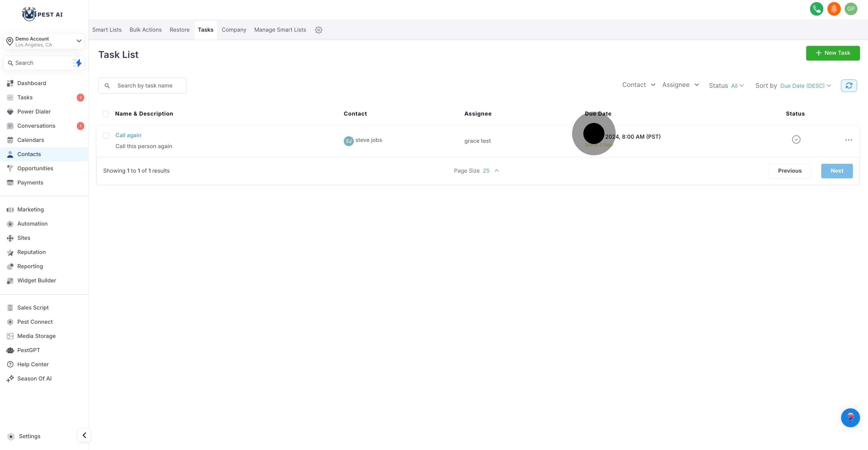Click the green New Task button
The height and width of the screenshot is (450, 868).
(x=832, y=53)
